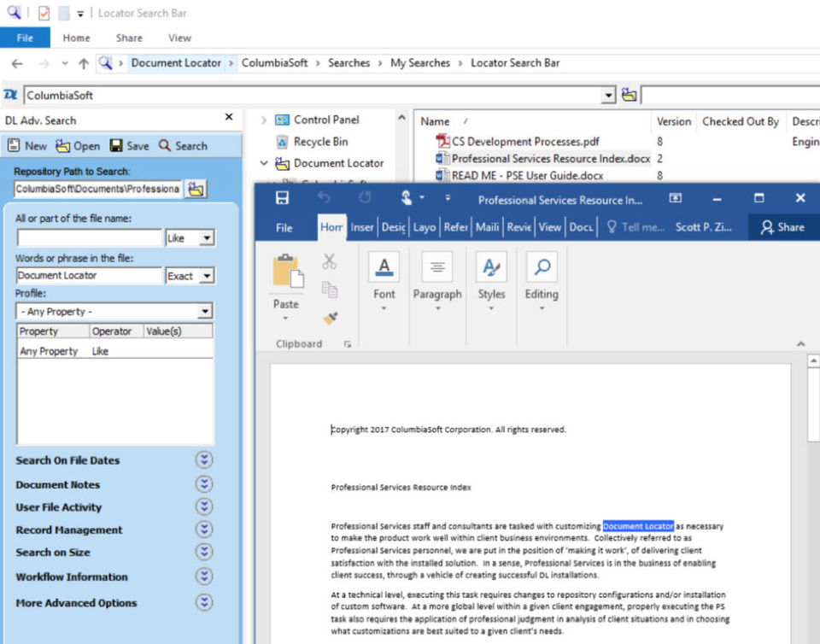Expand Search On File Dates section
Viewport: 820px width, 644px height.
point(204,460)
